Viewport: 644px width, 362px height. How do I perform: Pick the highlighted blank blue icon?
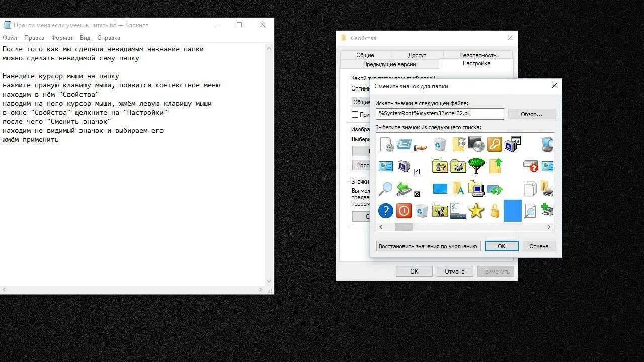pos(513,211)
